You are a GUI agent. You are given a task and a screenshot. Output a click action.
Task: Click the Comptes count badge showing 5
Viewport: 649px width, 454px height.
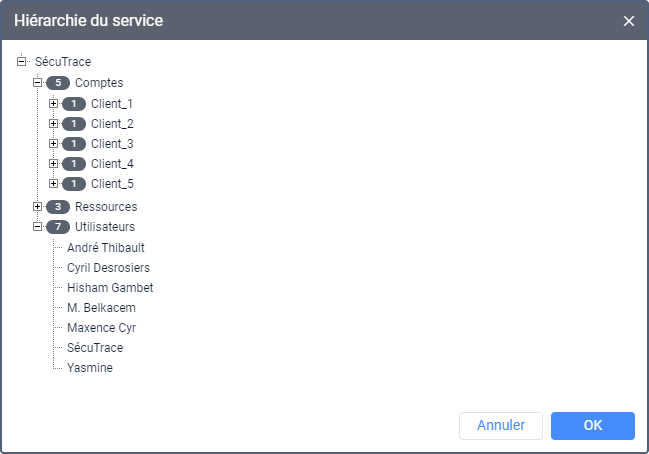pyautogui.click(x=58, y=83)
